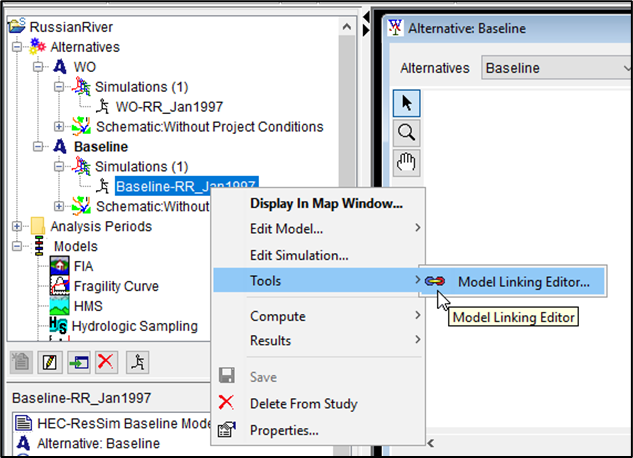Choose Delete From Study menu item
This screenshot has width=633, height=458.
pos(319,404)
